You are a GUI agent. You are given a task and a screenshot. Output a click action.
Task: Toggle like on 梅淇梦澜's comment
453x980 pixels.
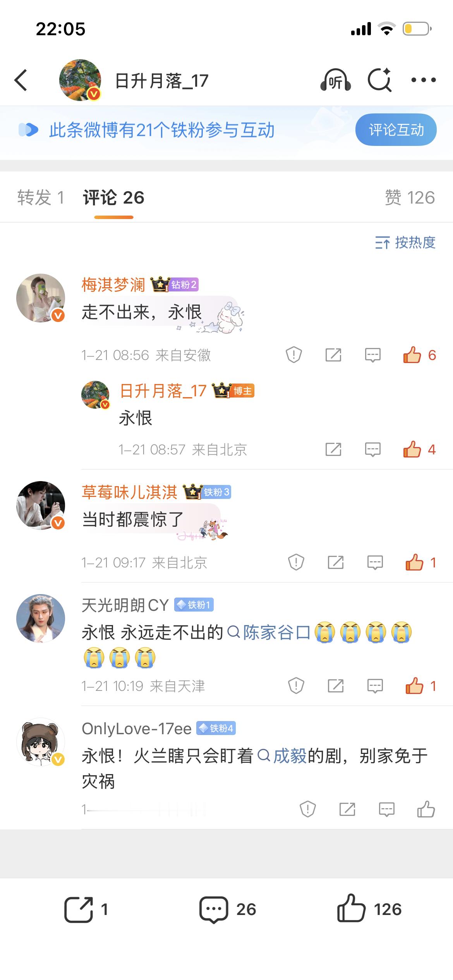click(419, 355)
